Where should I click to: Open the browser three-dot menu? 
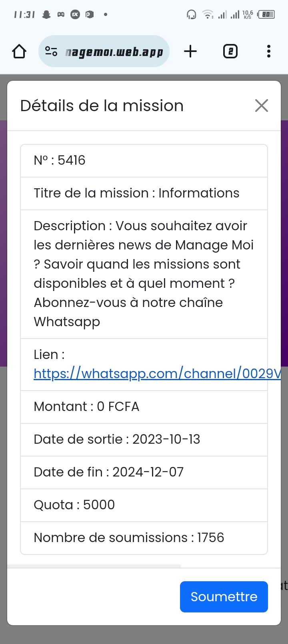click(x=268, y=51)
